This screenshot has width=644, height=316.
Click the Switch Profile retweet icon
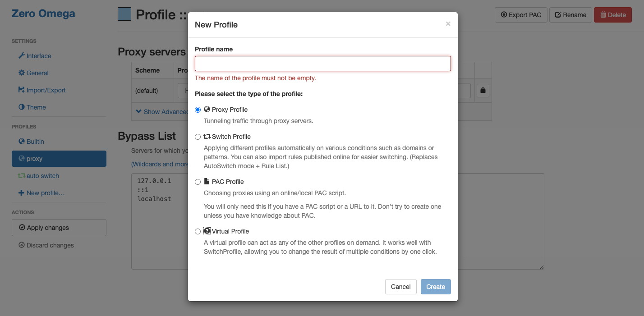[207, 137]
